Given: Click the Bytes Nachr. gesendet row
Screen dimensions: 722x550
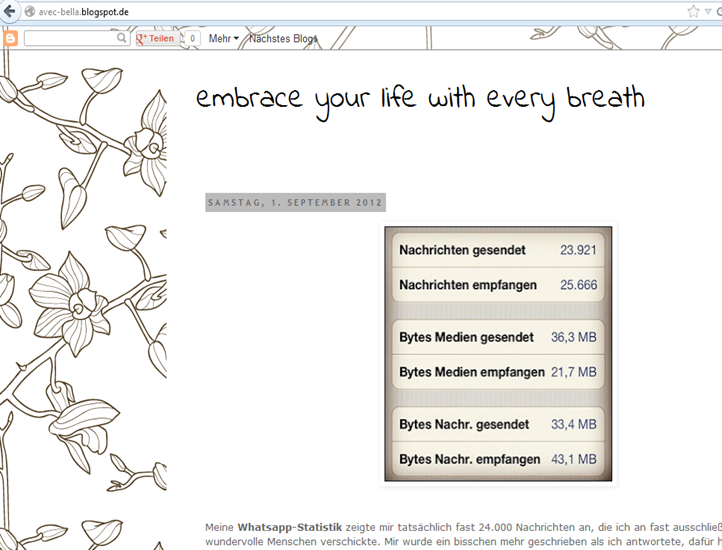Looking at the screenshot, I should [498, 424].
